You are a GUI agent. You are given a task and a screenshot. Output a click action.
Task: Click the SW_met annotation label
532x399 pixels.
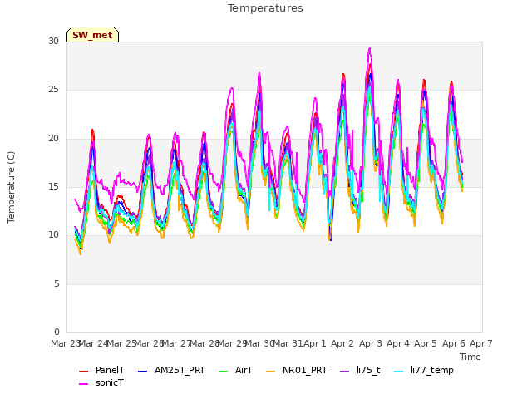click(x=92, y=35)
